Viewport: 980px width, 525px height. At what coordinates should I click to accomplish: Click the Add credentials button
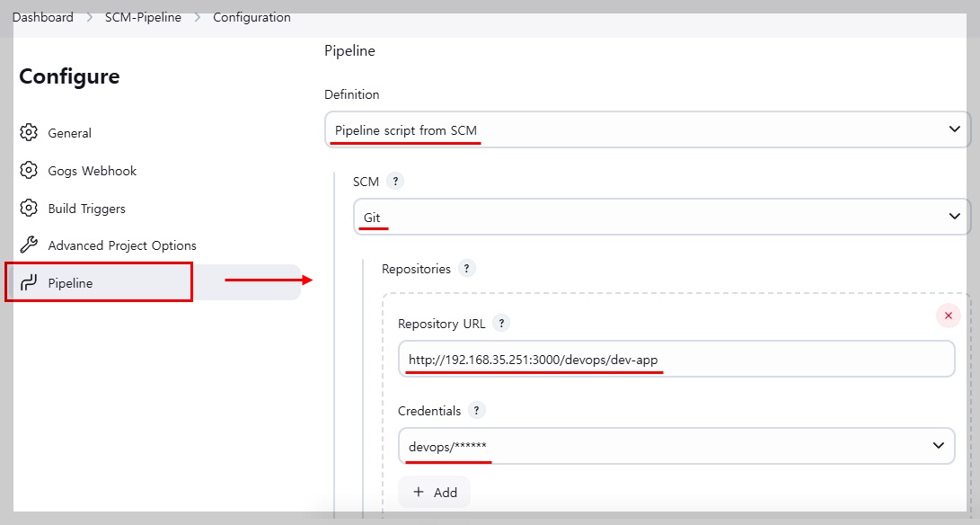[435, 492]
